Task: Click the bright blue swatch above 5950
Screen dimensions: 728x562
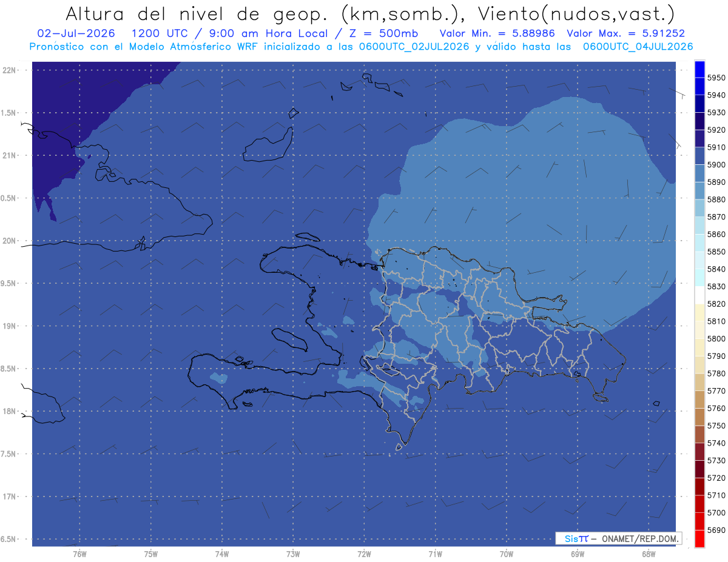Action: coord(699,69)
